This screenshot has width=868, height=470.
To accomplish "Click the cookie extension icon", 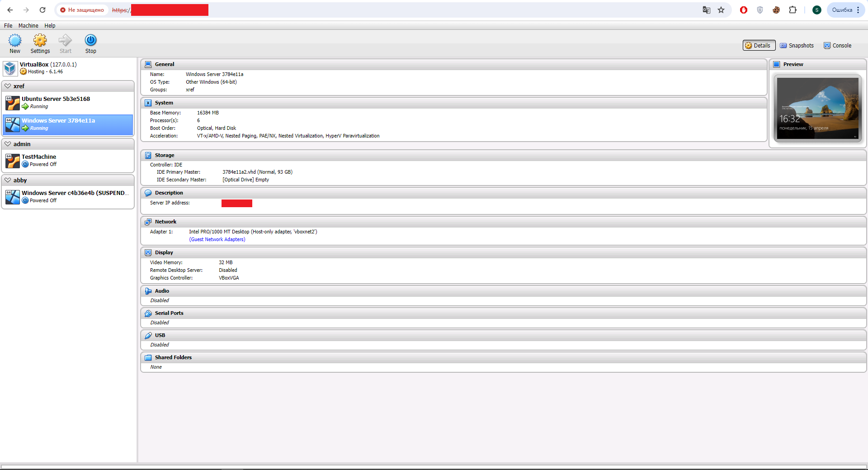I will [x=776, y=10].
